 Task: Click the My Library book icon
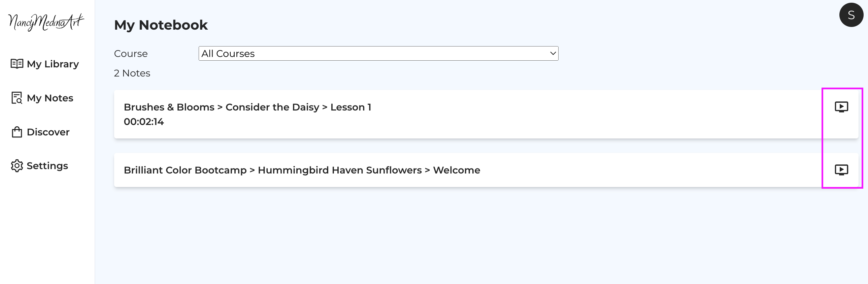(17, 64)
